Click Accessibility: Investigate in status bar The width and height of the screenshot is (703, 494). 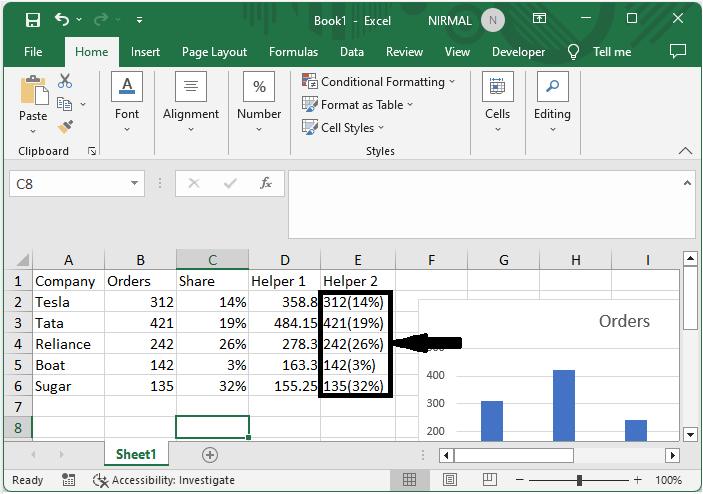[164, 480]
